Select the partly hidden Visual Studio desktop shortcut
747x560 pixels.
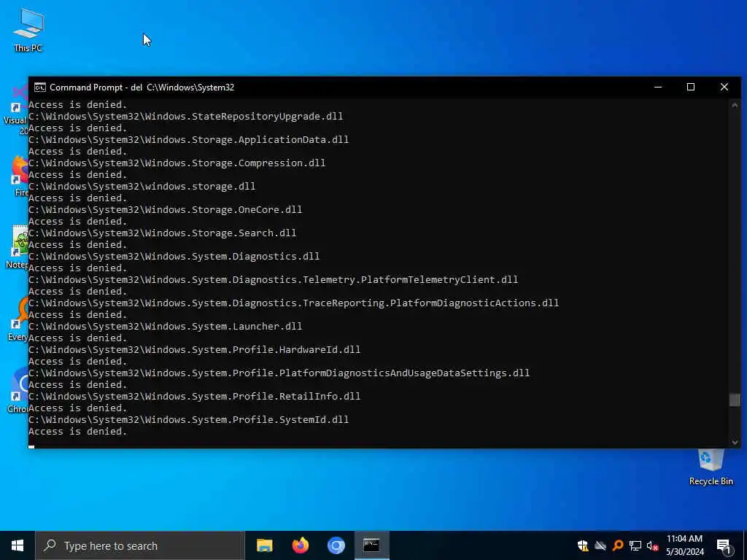pos(16,109)
